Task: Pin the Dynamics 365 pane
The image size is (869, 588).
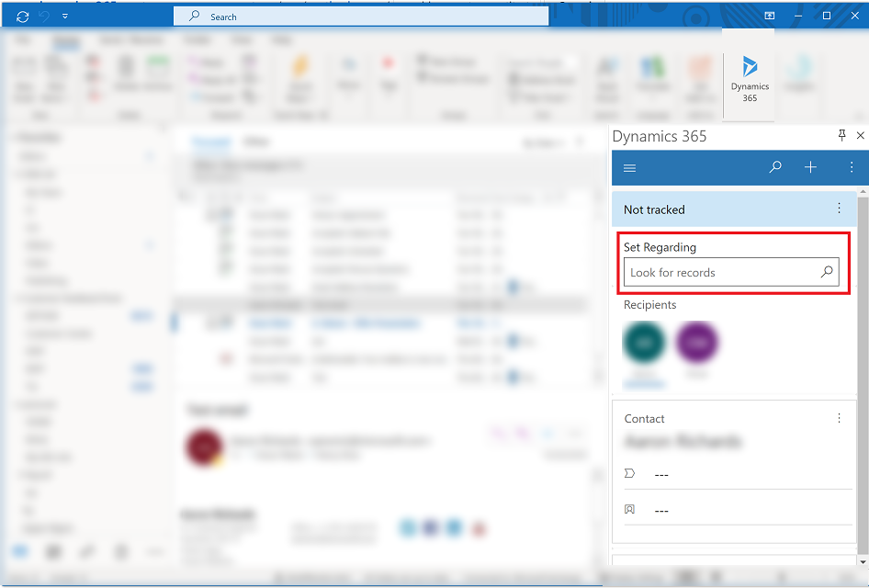Action: [841, 135]
